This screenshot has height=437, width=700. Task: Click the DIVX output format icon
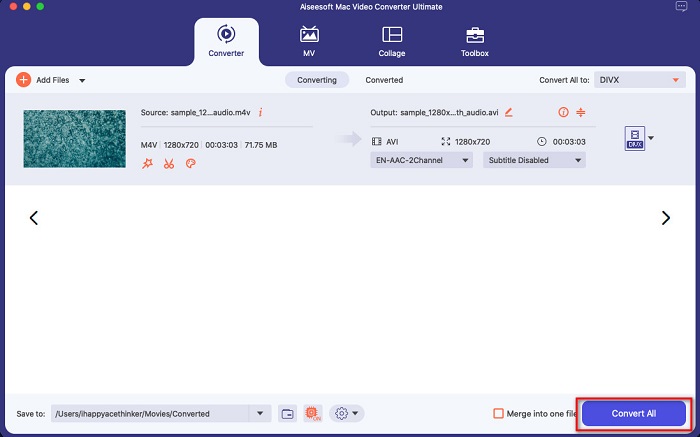coord(632,138)
